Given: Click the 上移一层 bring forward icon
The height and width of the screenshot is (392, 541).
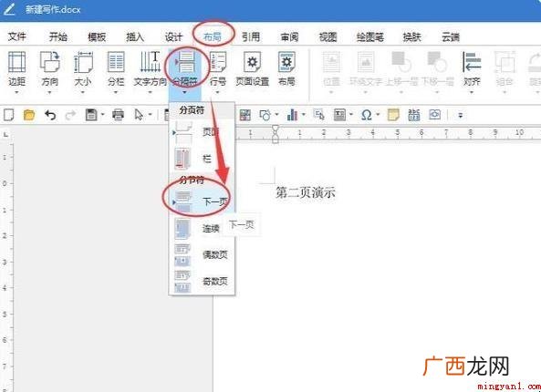Looking at the screenshot, I should (401, 63).
